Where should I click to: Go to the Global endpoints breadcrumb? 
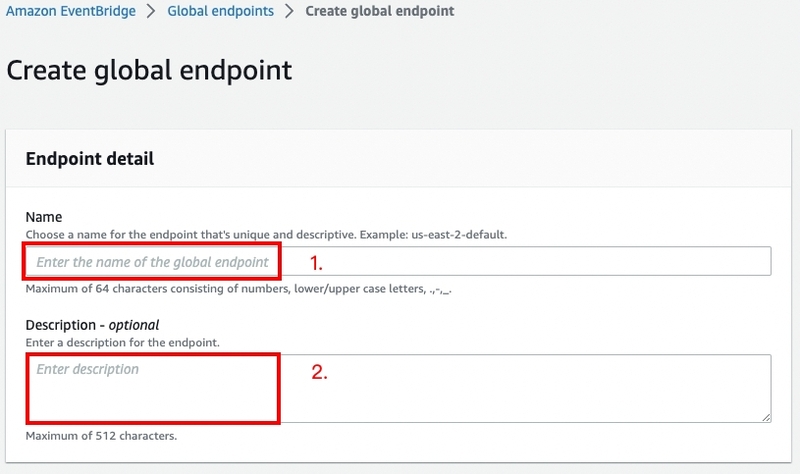click(x=220, y=11)
